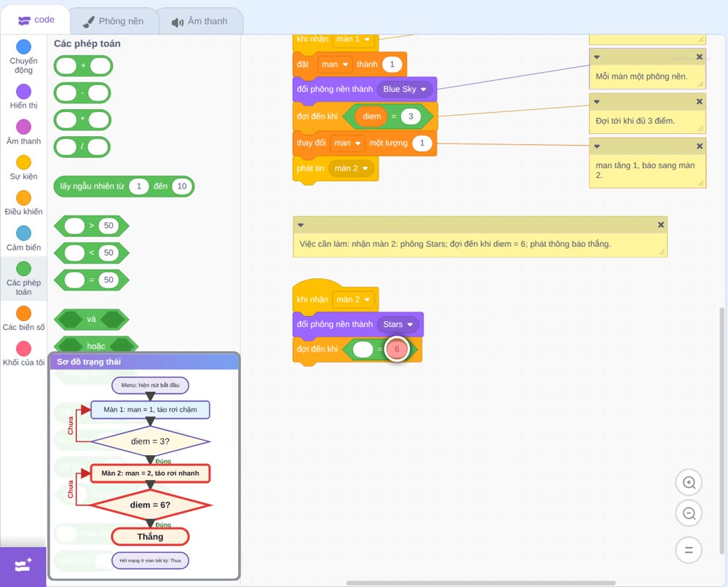This screenshot has height=587, width=728.
Task: Open the Sự kiện block category
Action: (23, 168)
